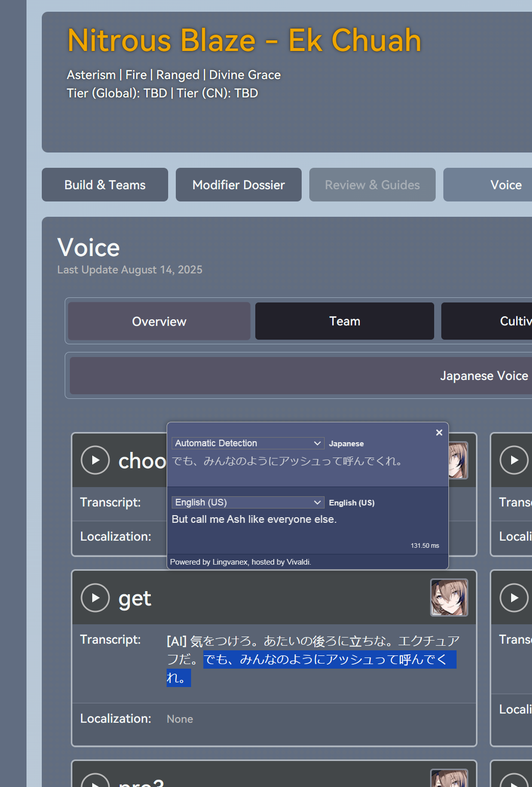Select the Cultiv voice category

[487, 321]
